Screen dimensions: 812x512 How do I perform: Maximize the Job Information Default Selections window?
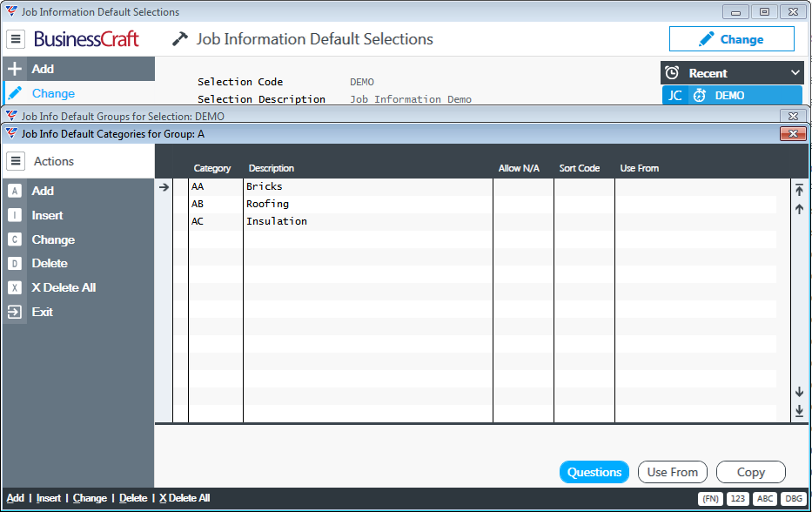764,11
